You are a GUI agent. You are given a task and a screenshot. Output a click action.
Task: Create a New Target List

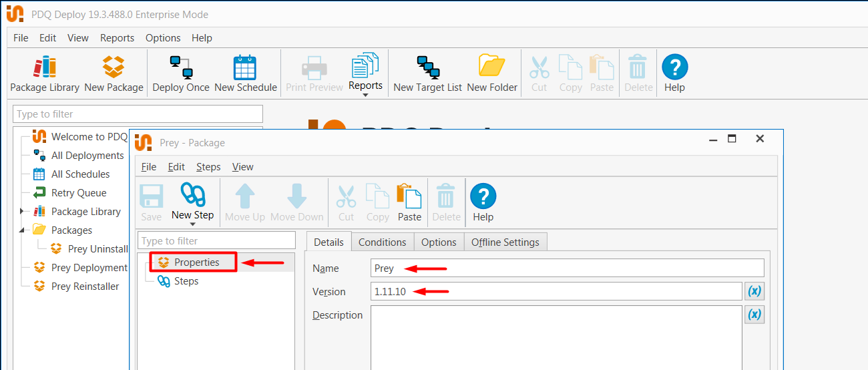pos(427,73)
